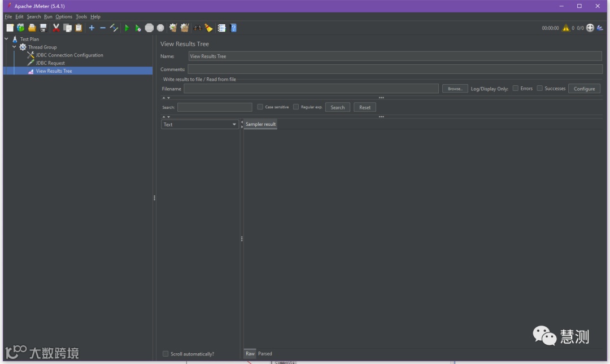Viewport: 610px width, 364px height.
Task: Open the Run menu
Action: click(x=48, y=17)
